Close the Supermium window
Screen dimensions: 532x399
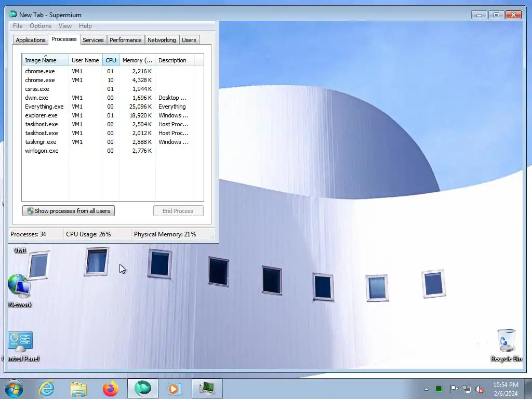tap(513, 15)
